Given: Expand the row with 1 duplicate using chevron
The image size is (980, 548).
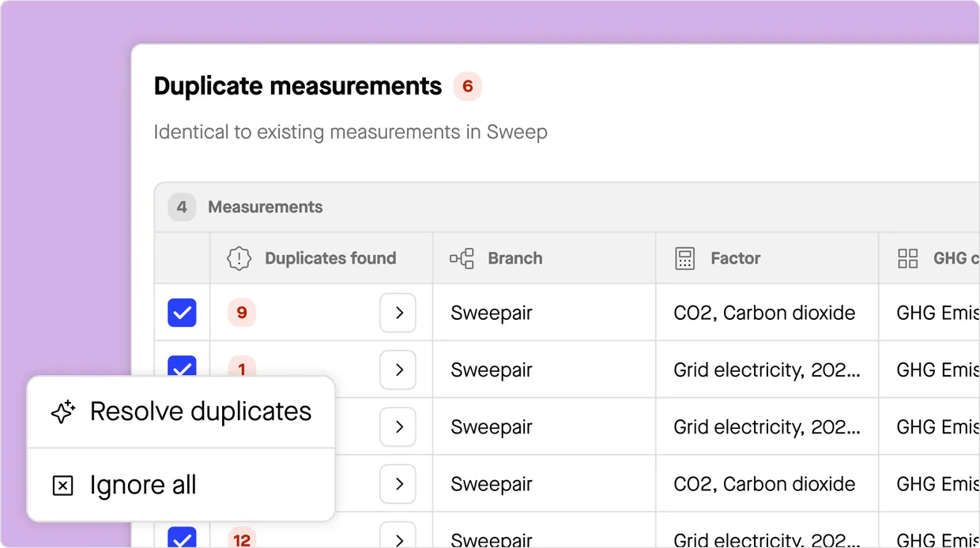Looking at the screenshot, I should [x=398, y=370].
